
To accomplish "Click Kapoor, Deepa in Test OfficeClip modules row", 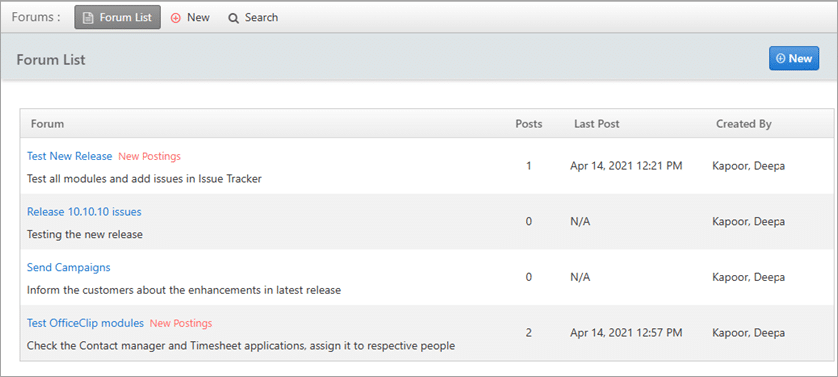I will (748, 333).
